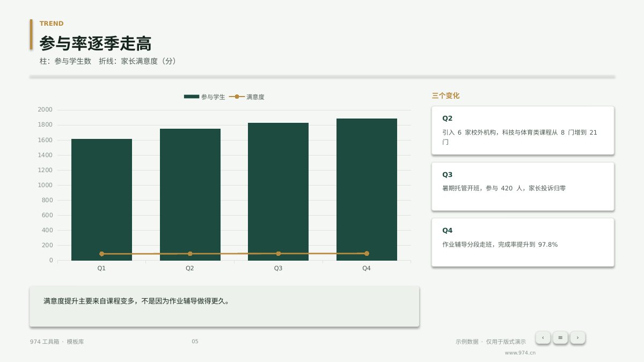Click the footer 974 工具箱 · 模板库
644x362 pixels.
click(57, 342)
